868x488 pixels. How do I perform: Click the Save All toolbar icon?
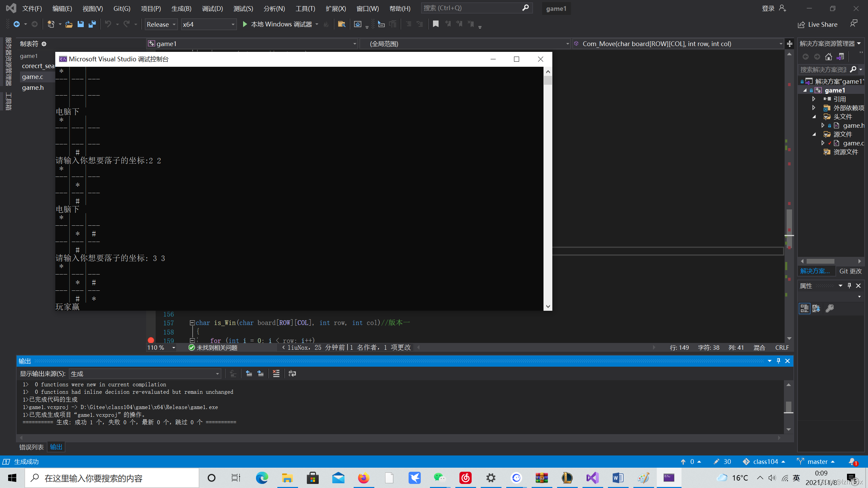click(92, 24)
